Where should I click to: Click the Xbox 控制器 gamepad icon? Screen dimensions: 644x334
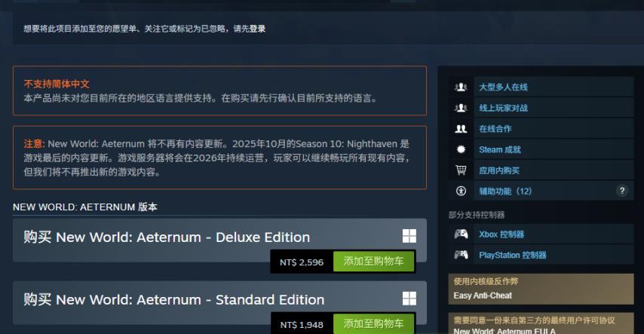461,234
